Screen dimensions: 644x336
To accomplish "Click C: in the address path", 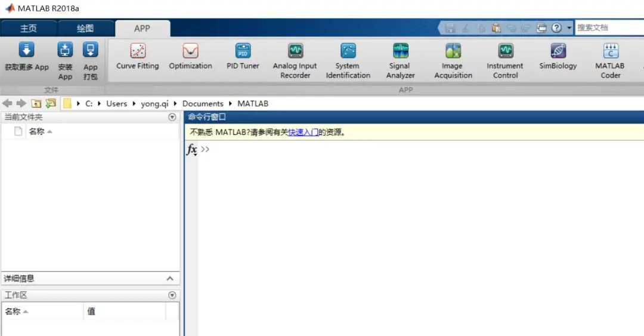I will click(x=89, y=104).
